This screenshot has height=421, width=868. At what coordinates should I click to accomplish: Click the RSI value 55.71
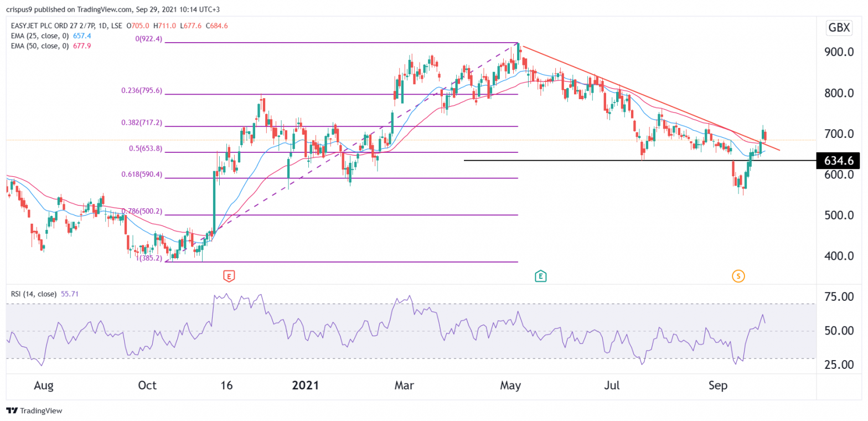[70, 294]
